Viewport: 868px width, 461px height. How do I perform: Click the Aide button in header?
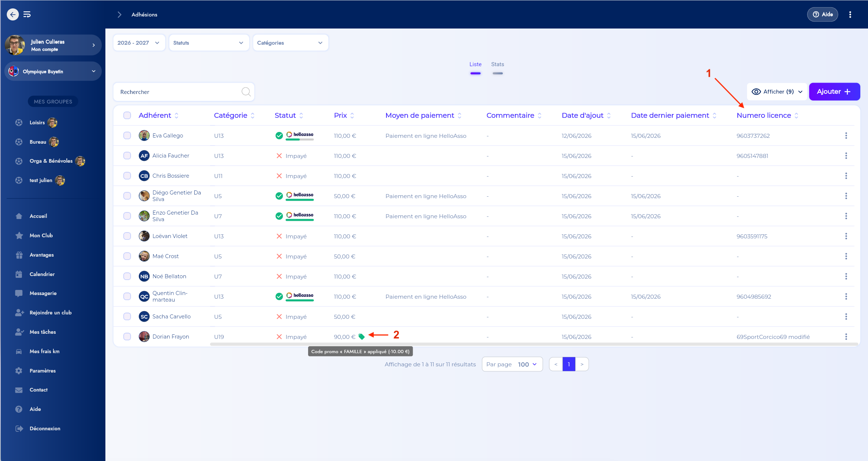[822, 15]
